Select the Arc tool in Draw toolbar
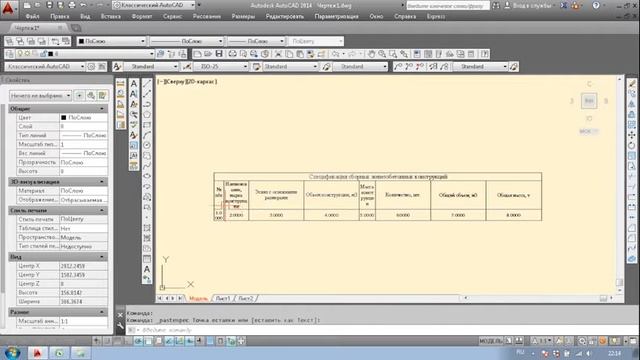The height and width of the screenshot is (360, 640). click(147, 135)
